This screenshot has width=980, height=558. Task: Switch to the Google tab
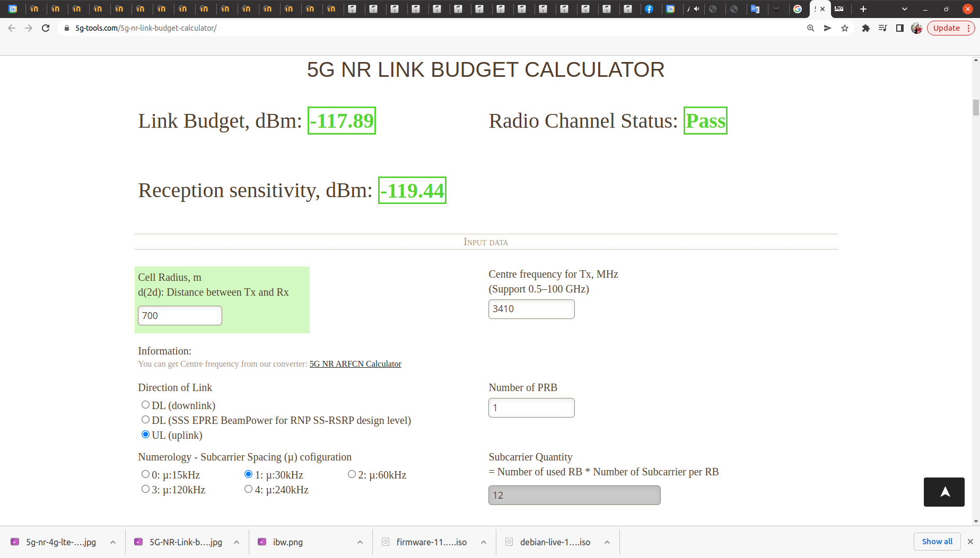pyautogui.click(x=797, y=9)
